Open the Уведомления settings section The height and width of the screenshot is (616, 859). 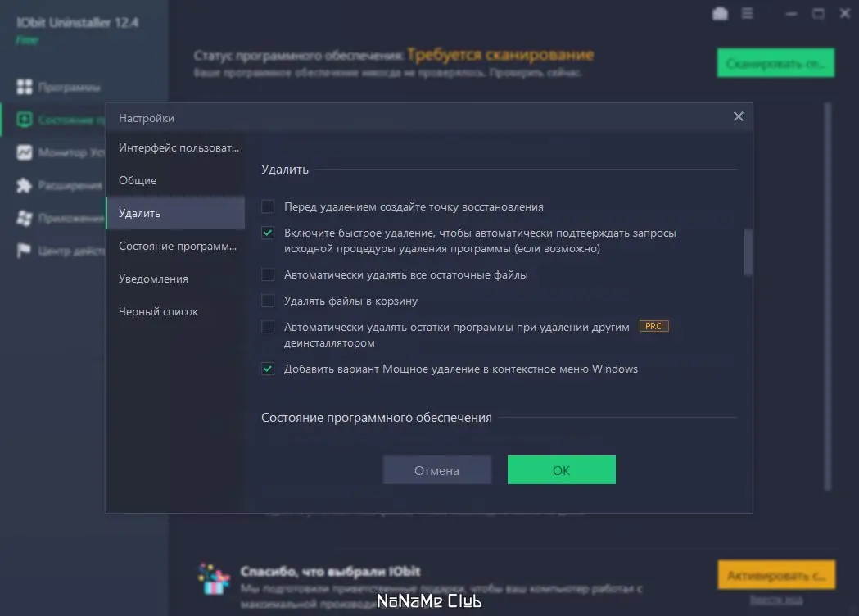175,279
